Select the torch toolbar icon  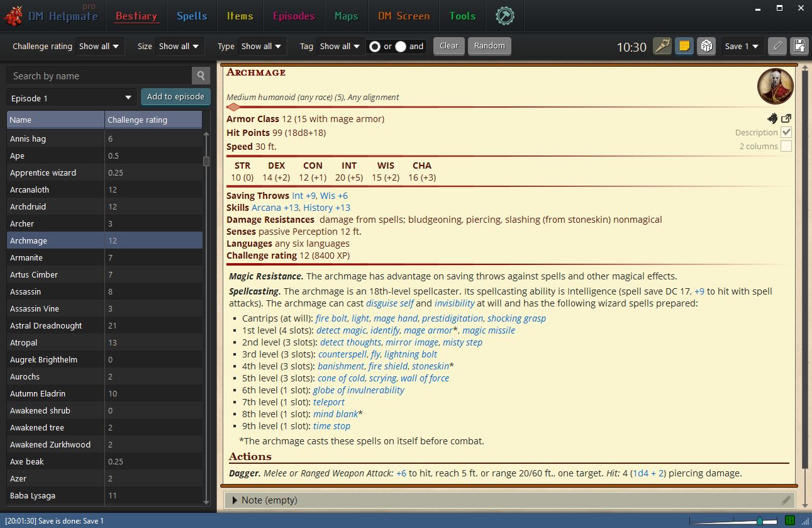[x=662, y=46]
